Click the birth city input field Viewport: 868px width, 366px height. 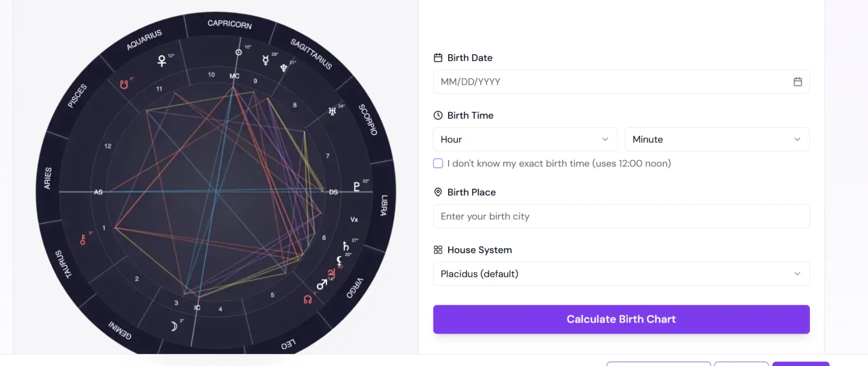(x=621, y=216)
